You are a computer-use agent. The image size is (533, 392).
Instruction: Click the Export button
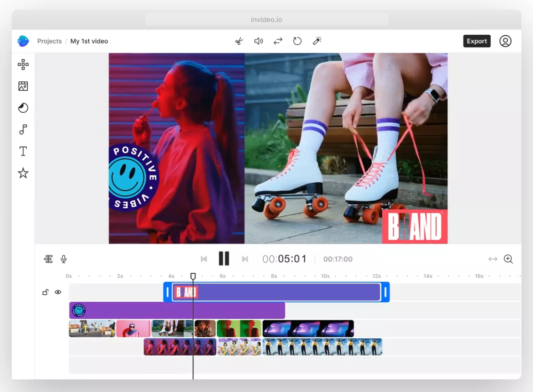(x=477, y=41)
